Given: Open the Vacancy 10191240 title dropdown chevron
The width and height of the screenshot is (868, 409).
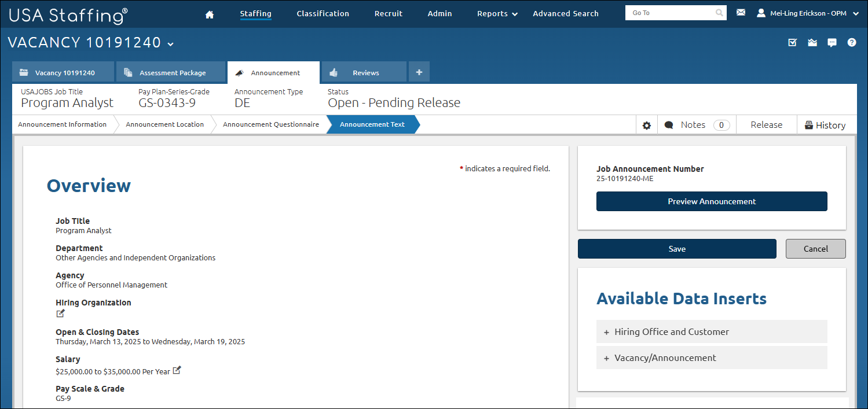Looking at the screenshot, I should click(x=170, y=44).
